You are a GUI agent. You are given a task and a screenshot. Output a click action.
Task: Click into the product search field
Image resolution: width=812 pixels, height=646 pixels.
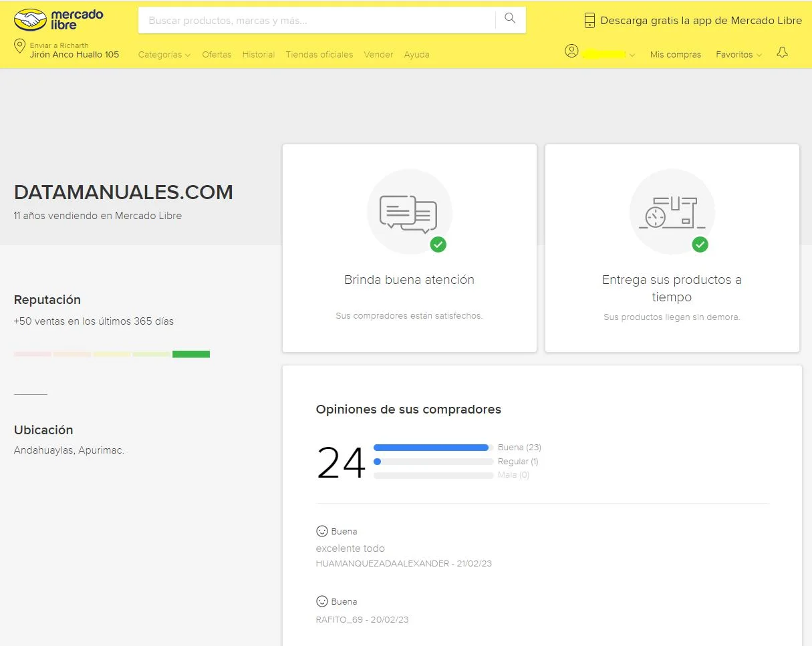(x=317, y=20)
